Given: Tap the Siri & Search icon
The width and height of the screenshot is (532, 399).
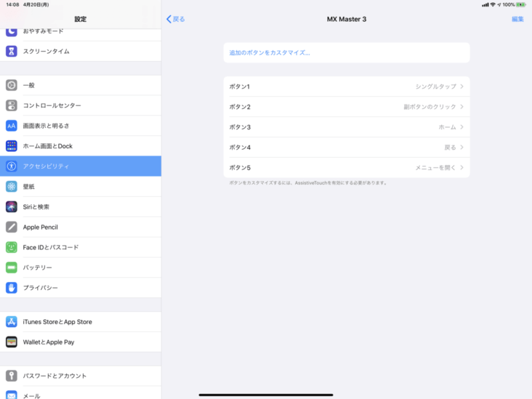Looking at the screenshot, I should pos(11,207).
